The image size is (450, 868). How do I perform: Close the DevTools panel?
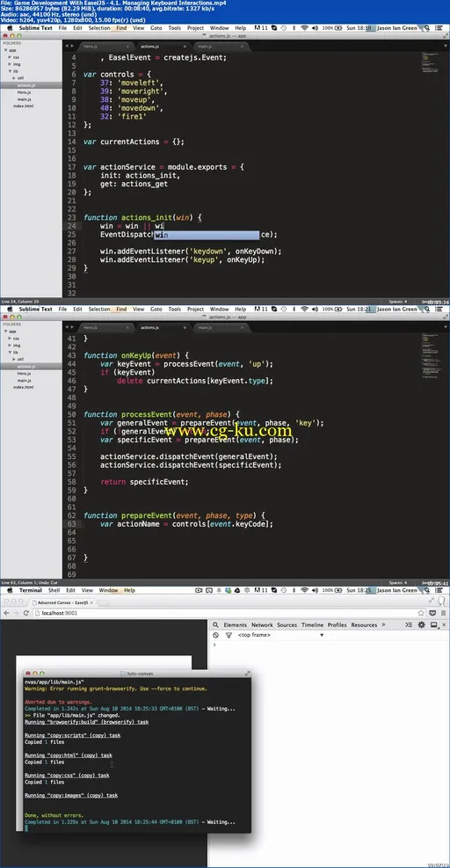tap(443, 625)
